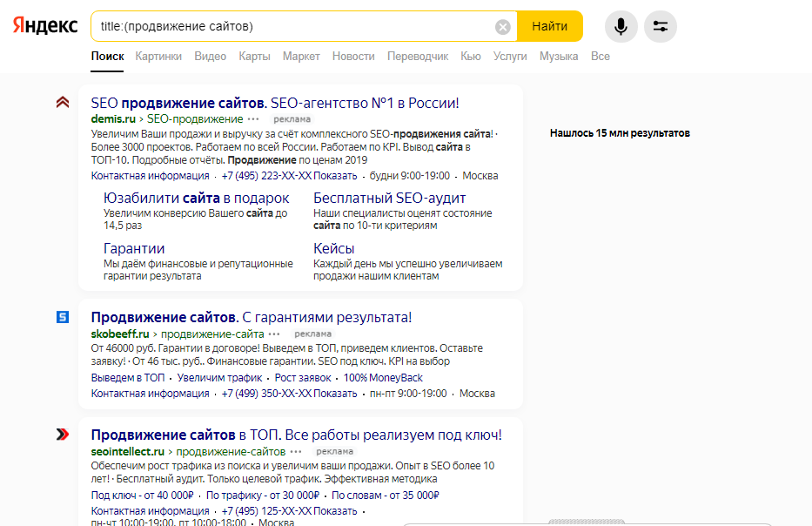Click the реклама label on skobeeff.ru result

tap(312, 334)
